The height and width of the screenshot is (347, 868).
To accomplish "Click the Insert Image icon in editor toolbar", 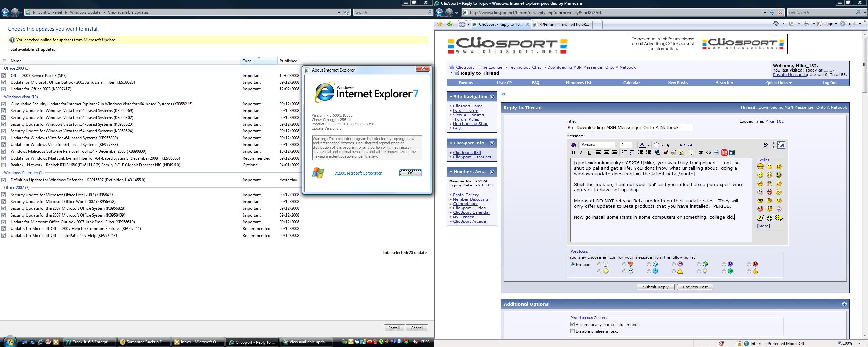I will point(681,153).
